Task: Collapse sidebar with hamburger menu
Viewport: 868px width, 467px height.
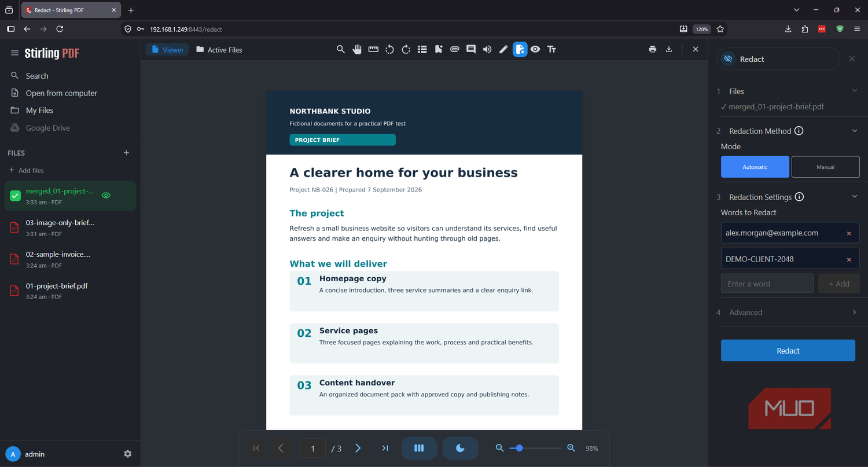Action: point(15,53)
